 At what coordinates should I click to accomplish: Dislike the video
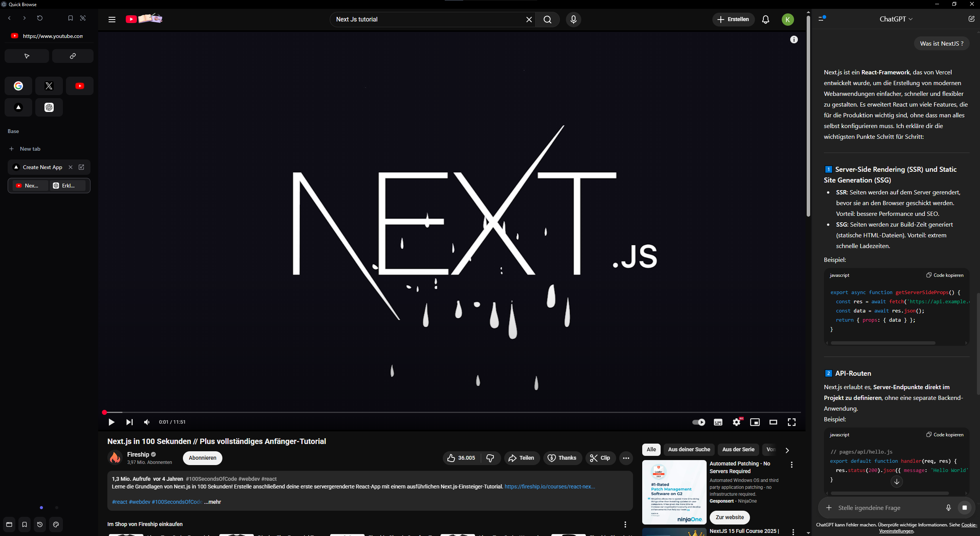pyautogui.click(x=490, y=458)
